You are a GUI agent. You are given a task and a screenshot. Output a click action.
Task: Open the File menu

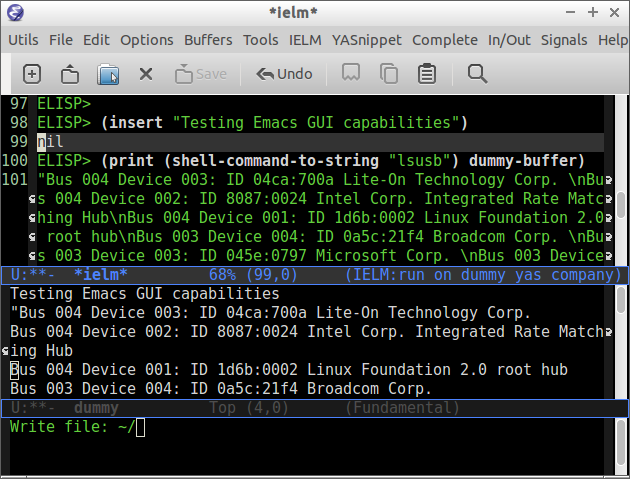[x=61, y=40]
